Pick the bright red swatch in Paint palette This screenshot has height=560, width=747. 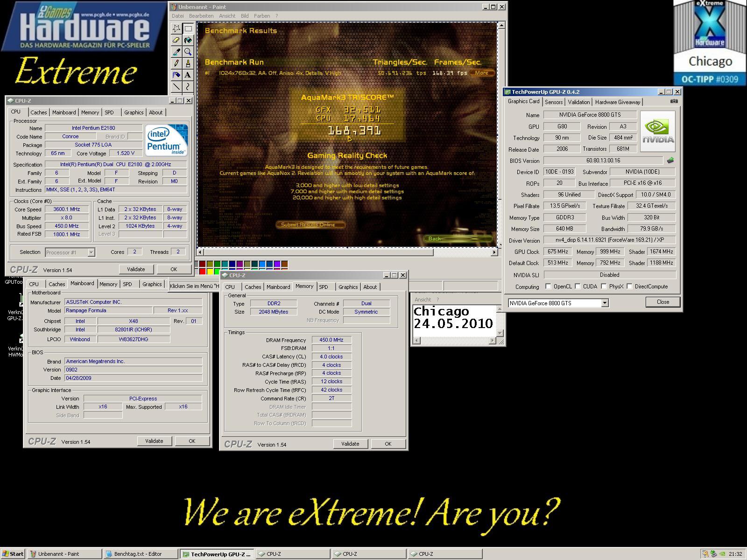coord(203,272)
